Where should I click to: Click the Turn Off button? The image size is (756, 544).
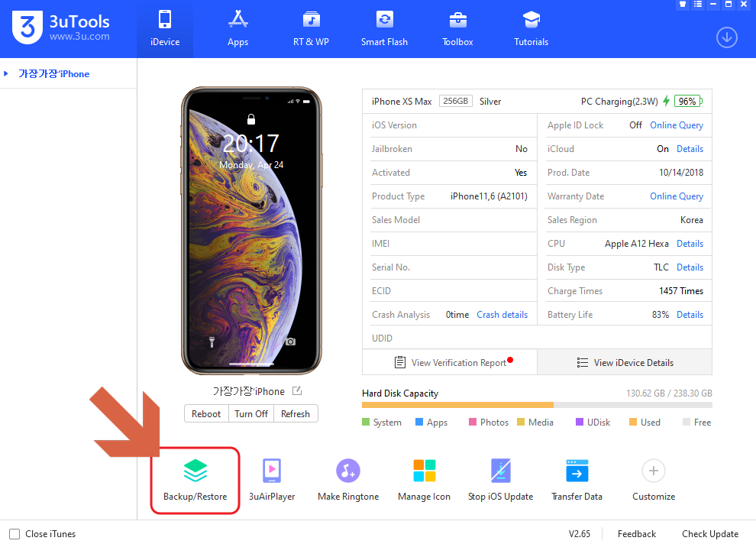point(251,414)
